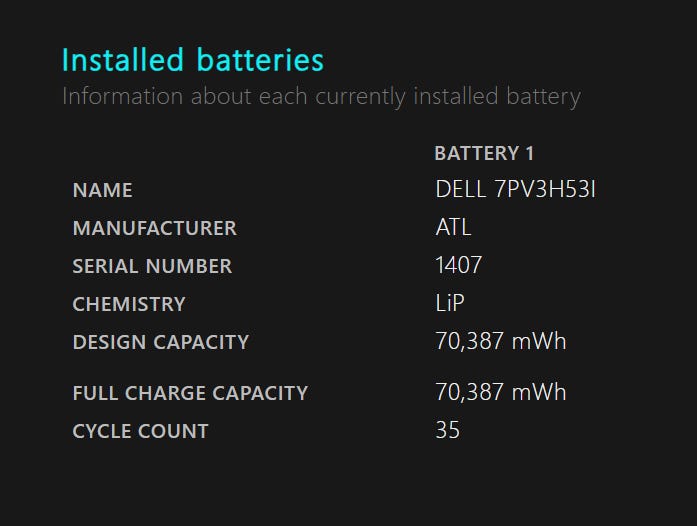Click the word batteries in the heading

pyautogui.click(x=260, y=60)
